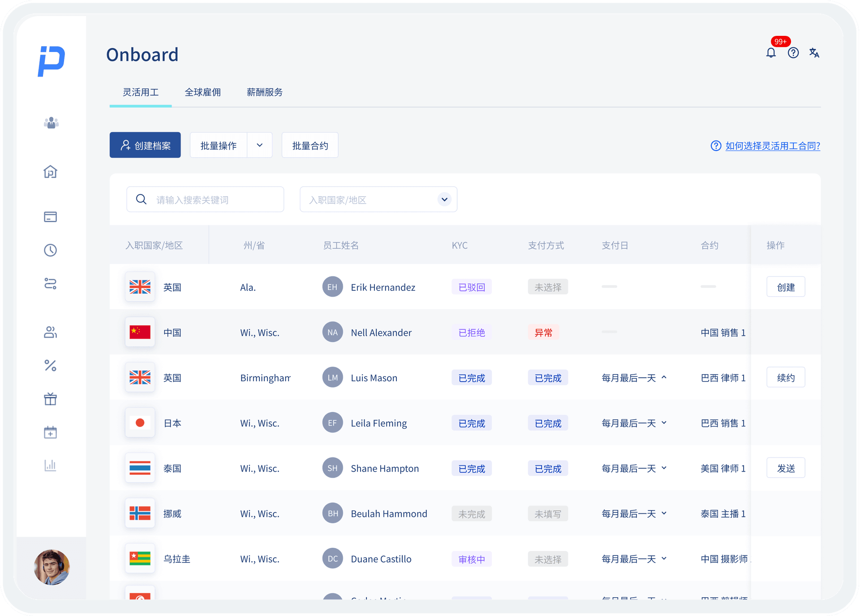
Task: Open the home icon in sidebar
Action: click(x=50, y=172)
